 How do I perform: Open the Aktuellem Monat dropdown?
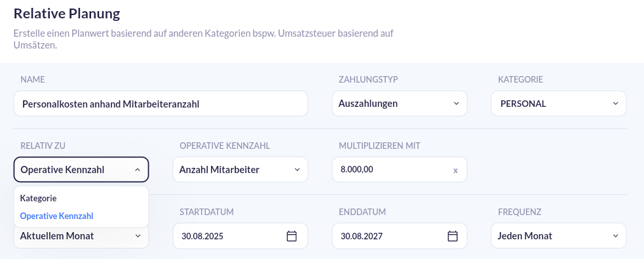click(81, 237)
